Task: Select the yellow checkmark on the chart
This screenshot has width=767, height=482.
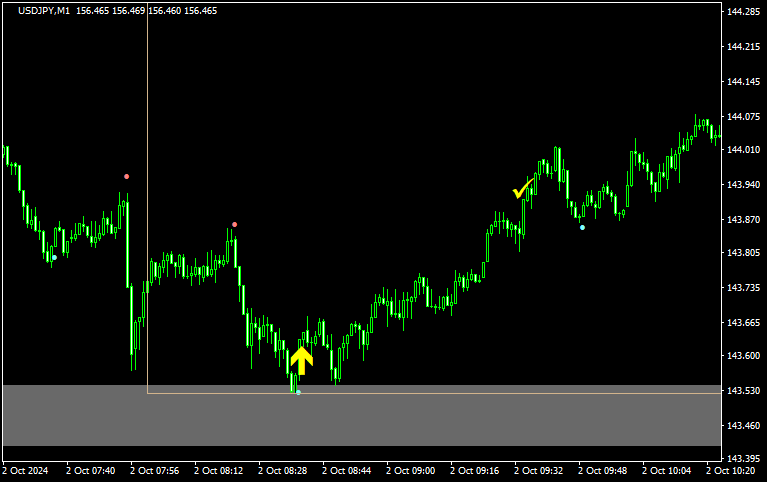Action: pos(522,190)
